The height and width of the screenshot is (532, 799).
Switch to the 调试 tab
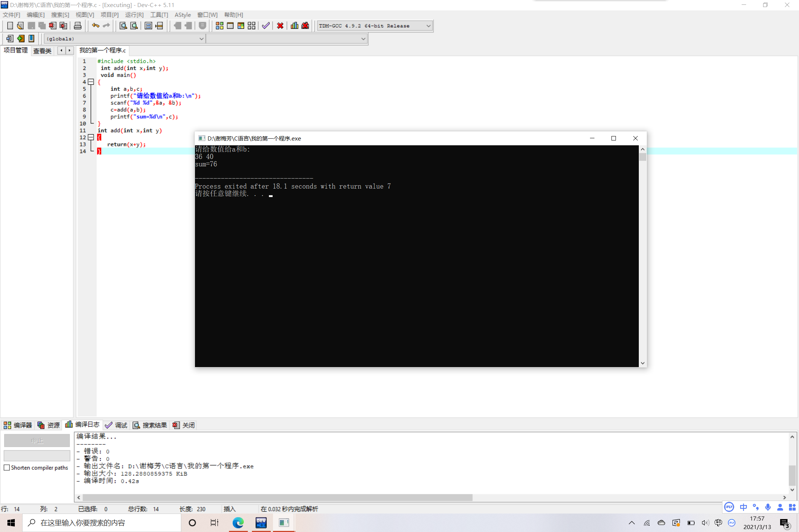tap(116, 425)
